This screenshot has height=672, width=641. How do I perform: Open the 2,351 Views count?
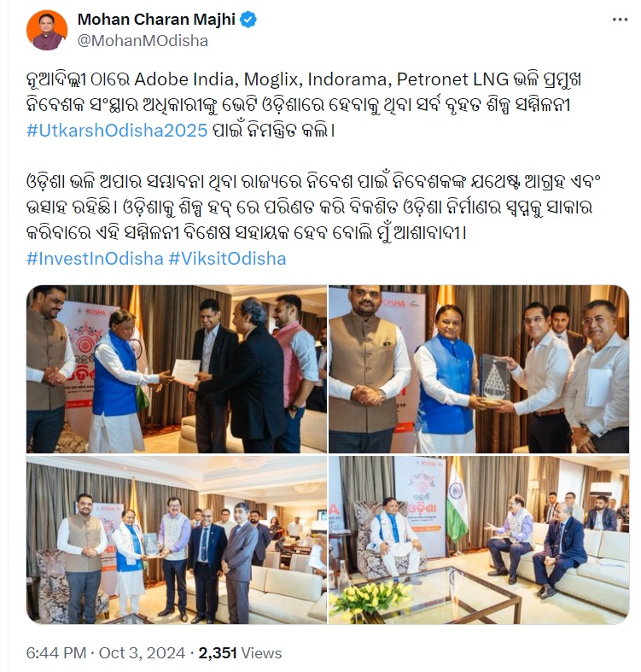pos(240,652)
